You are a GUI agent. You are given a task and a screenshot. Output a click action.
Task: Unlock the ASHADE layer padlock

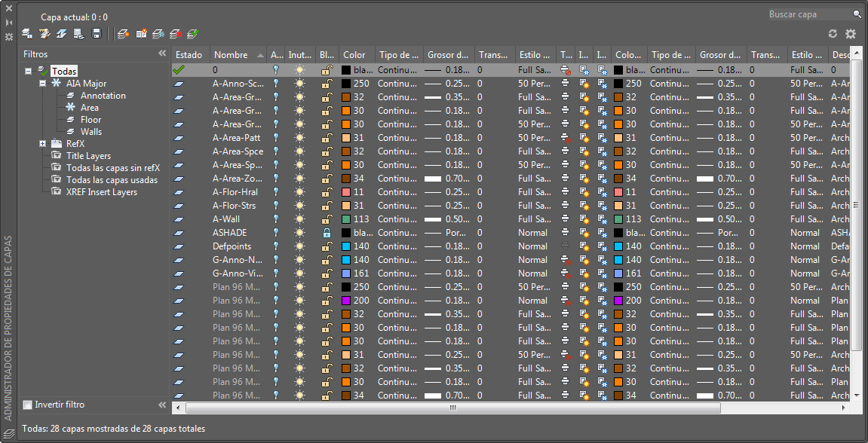(x=327, y=233)
